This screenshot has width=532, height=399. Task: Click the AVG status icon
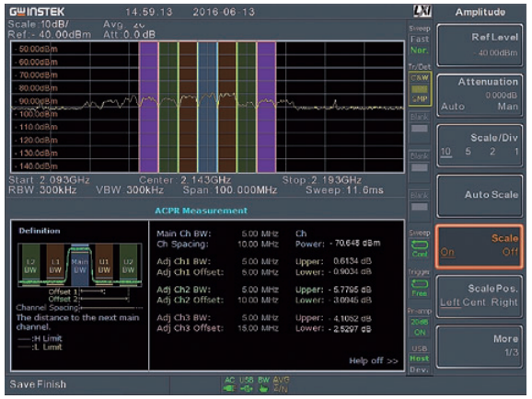(282, 384)
